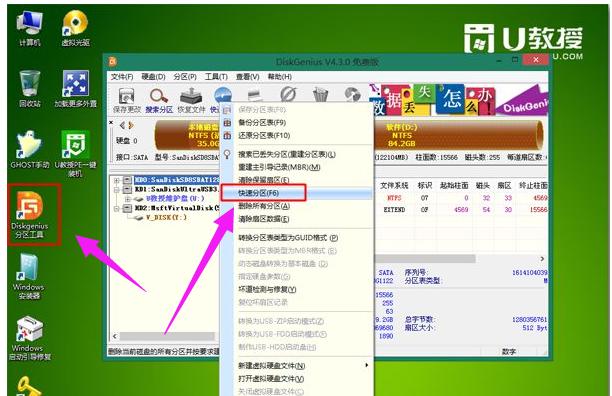The width and height of the screenshot is (612, 396).
Task: Open the 文件(F) menu
Action: pos(122,77)
